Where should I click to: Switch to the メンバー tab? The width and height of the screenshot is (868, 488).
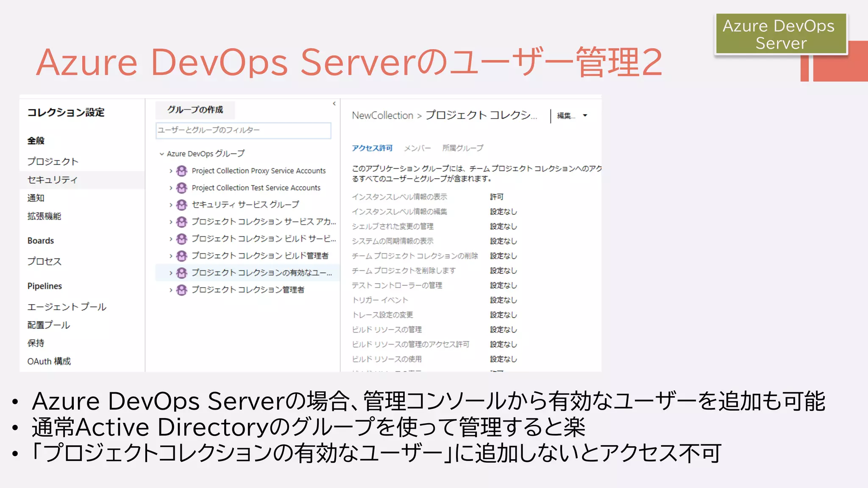click(417, 148)
